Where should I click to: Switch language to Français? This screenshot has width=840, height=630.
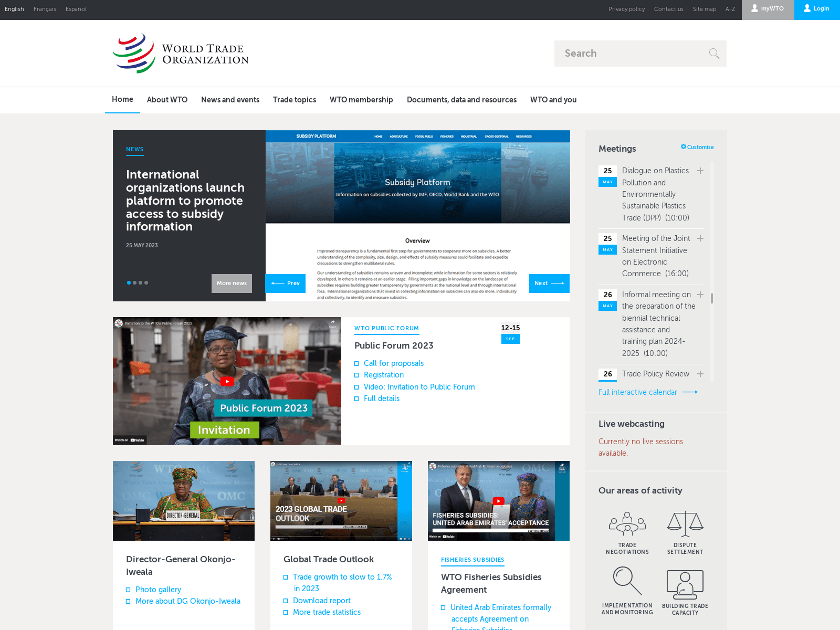45,9
